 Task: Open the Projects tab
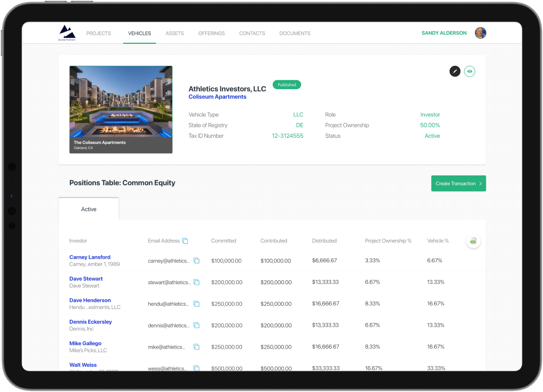[98, 33]
